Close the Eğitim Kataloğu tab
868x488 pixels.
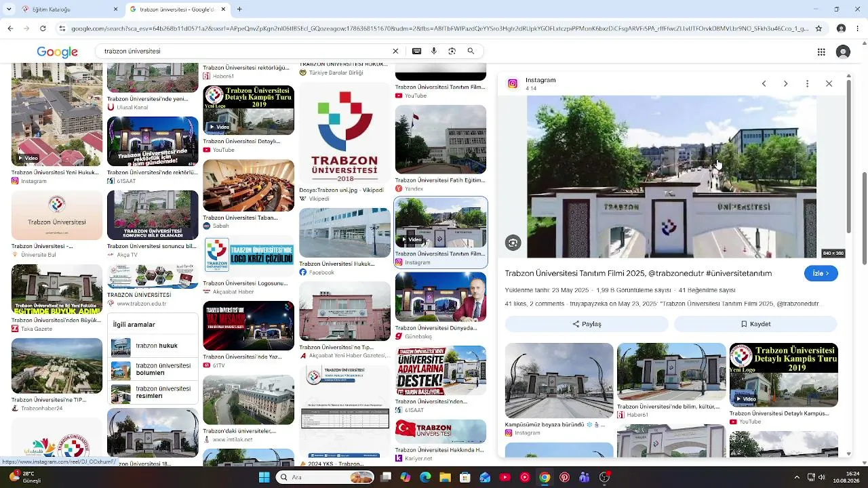pyautogui.click(x=115, y=9)
